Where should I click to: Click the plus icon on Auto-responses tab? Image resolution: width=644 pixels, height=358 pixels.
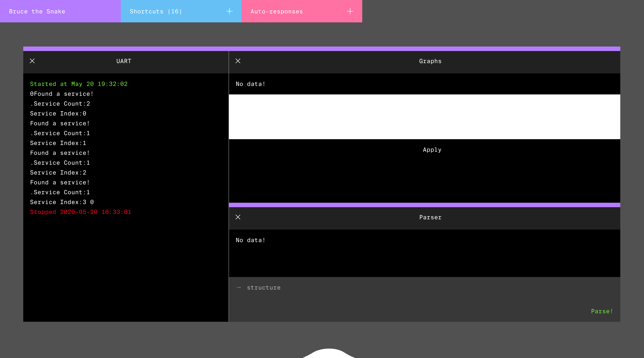coord(350,11)
